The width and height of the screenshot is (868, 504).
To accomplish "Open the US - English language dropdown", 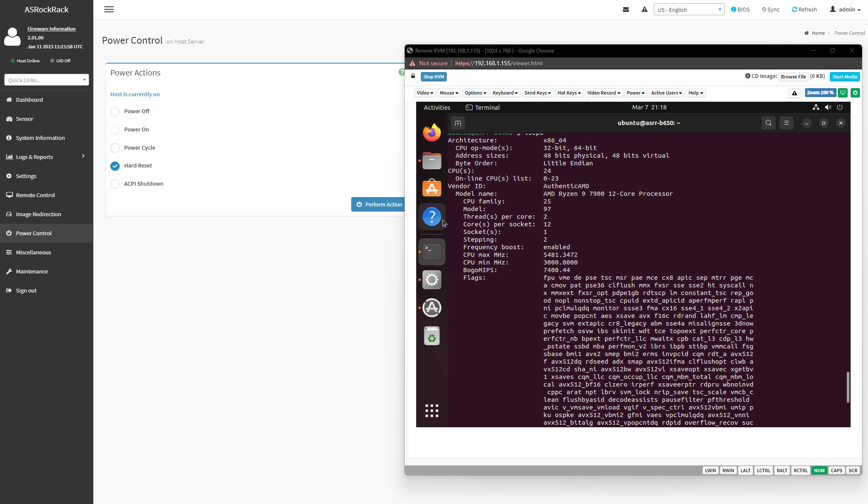I will [689, 9].
